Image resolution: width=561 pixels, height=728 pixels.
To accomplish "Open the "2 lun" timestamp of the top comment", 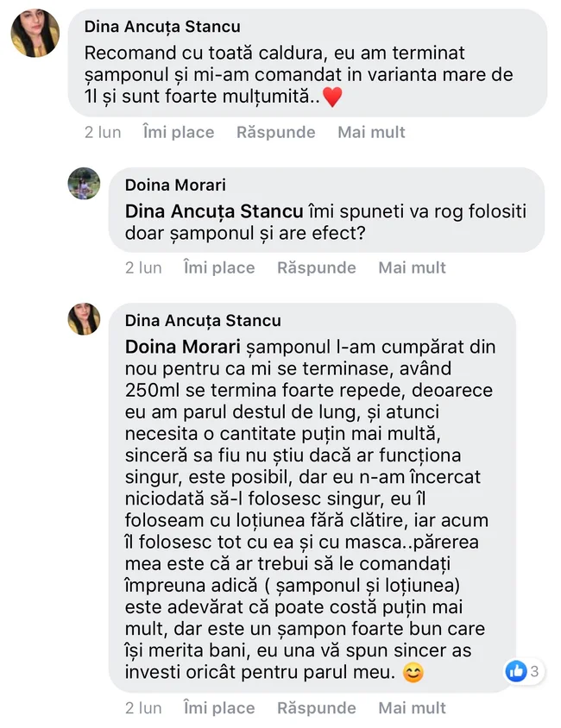I will (x=103, y=132).
